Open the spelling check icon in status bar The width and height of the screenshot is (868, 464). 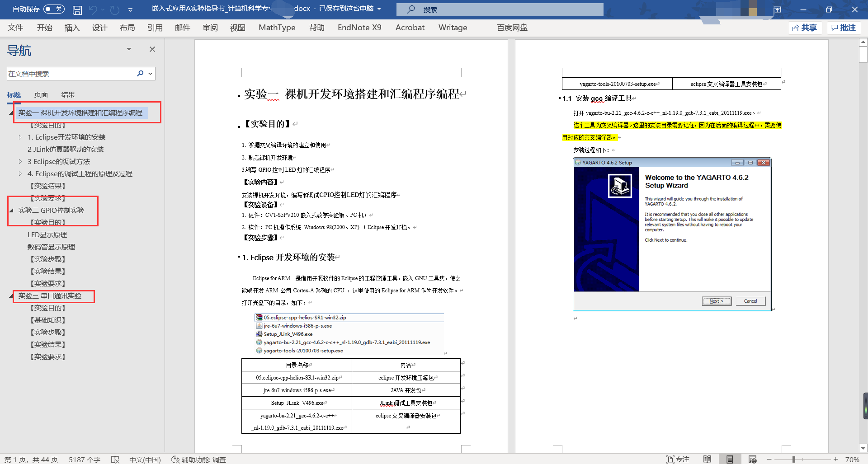115,459
